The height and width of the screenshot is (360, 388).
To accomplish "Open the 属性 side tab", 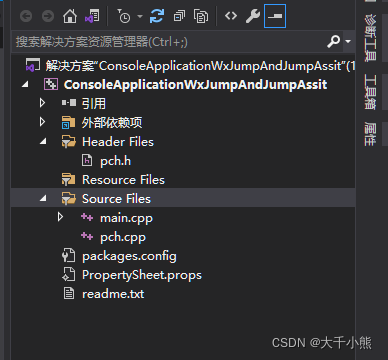I will [370, 134].
